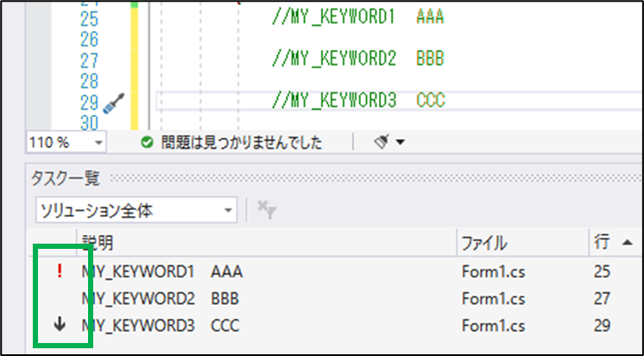The width and height of the screenshot is (644, 356).
Task: Select the MY_KEYWORD2 BBB task row
Action: (162, 299)
